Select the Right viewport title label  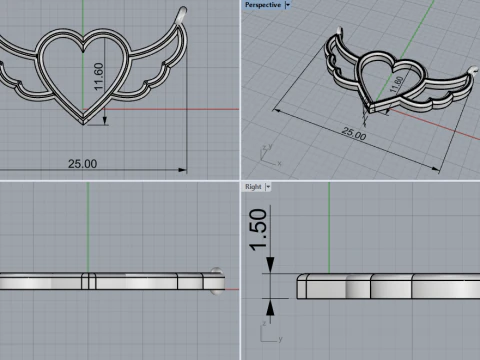(x=253, y=187)
